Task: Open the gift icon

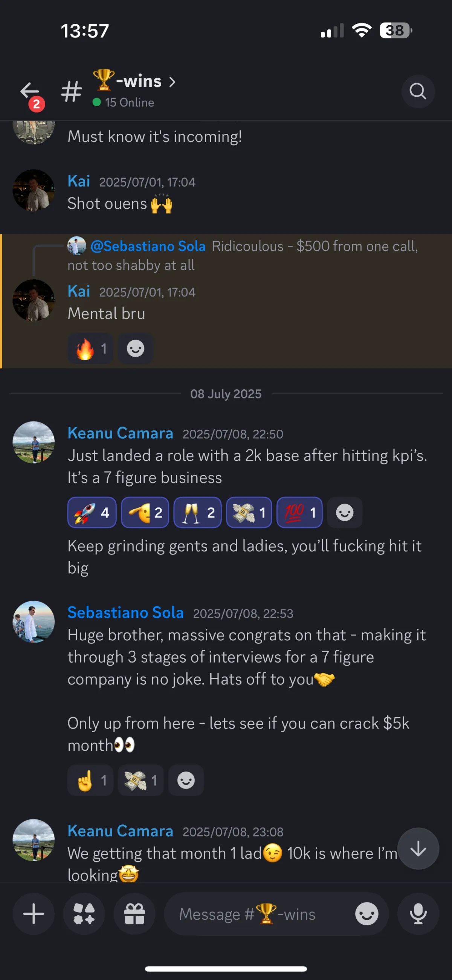Action: pyautogui.click(x=134, y=914)
